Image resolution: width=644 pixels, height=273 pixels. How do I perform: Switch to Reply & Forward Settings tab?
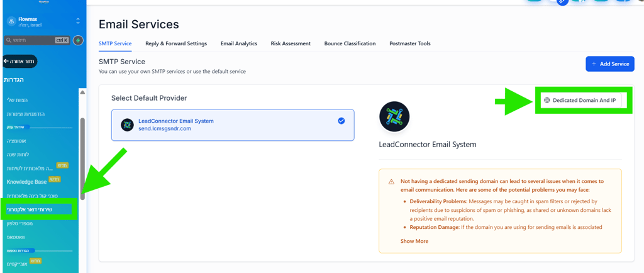(x=176, y=43)
